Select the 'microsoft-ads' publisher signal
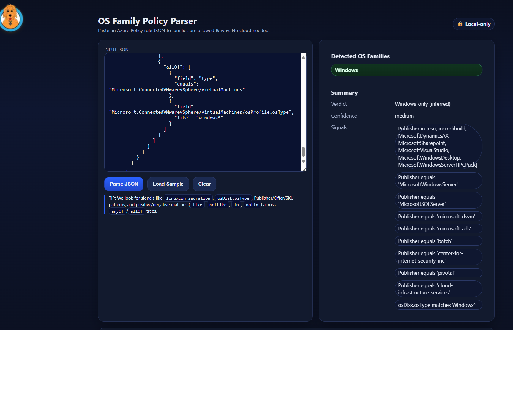 tap(438, 229)
